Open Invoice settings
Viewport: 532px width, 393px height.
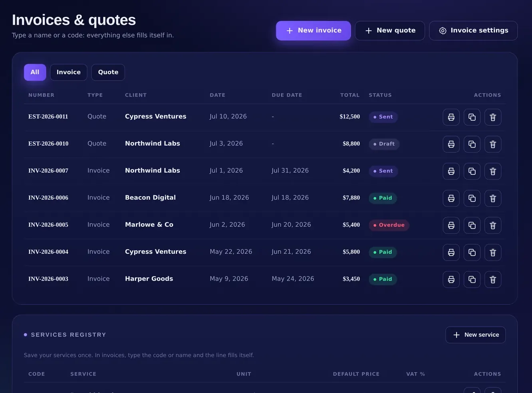click(473, 31)
